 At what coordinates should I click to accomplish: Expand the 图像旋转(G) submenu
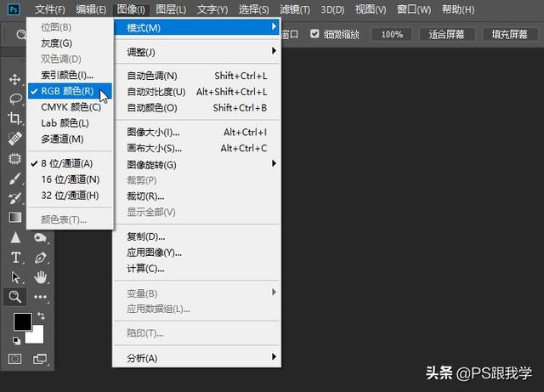197,164
